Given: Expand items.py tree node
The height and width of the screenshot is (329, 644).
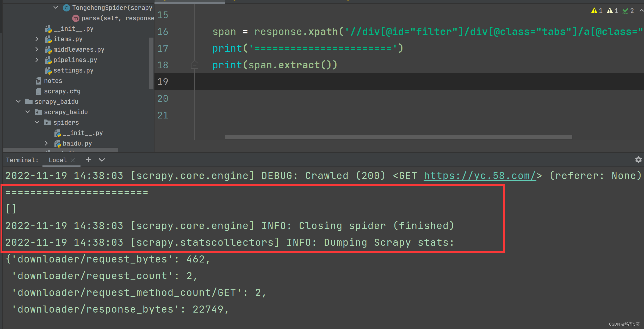Looking at the screenshot, I should (37, 39).
